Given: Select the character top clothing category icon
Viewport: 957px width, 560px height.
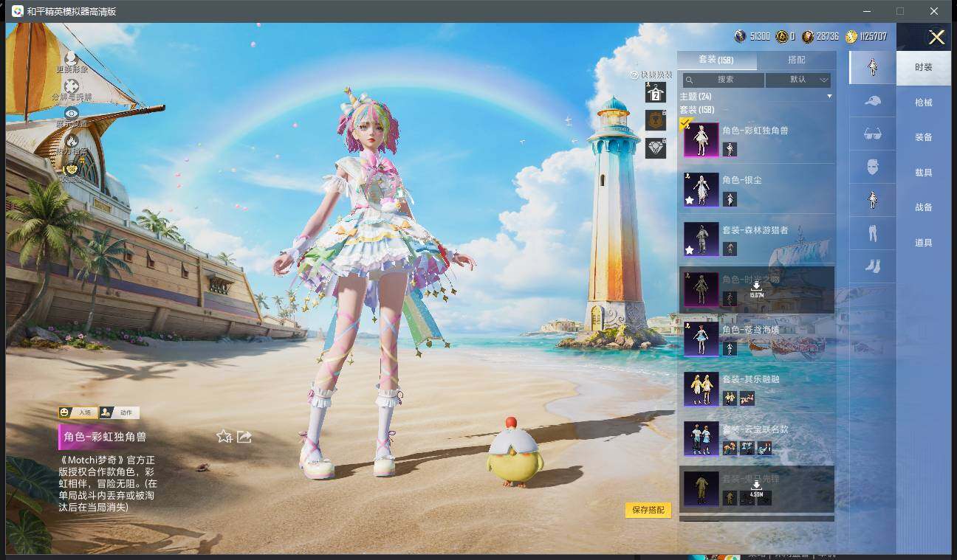Looking at the screenshot, I should (872, 200).
